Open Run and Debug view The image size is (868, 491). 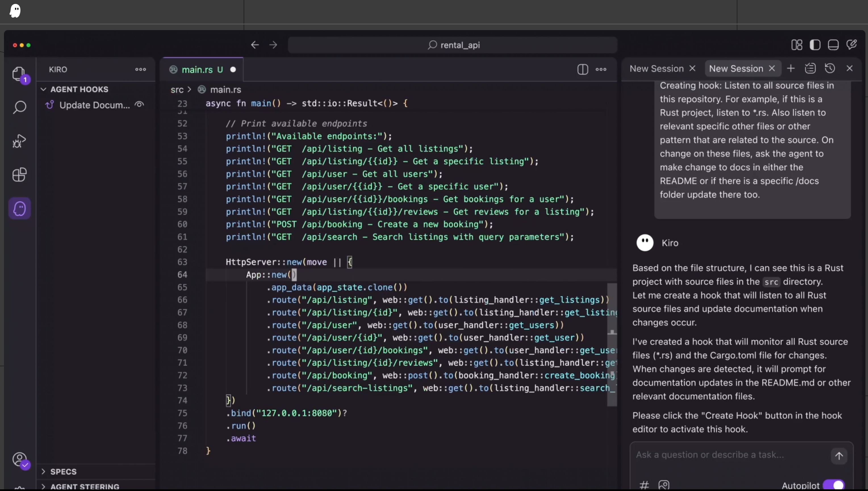tap(20, 141)
